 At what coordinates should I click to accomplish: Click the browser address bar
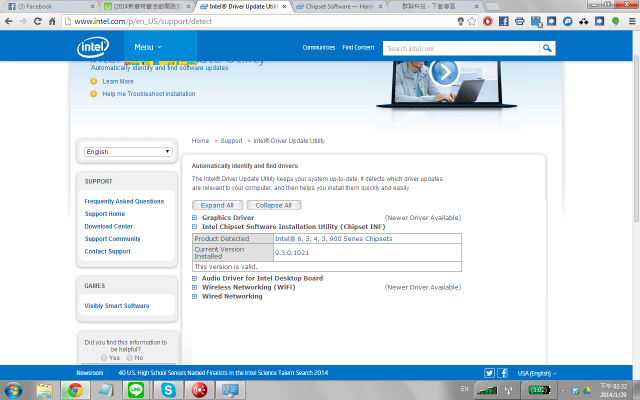click(259, 21)
